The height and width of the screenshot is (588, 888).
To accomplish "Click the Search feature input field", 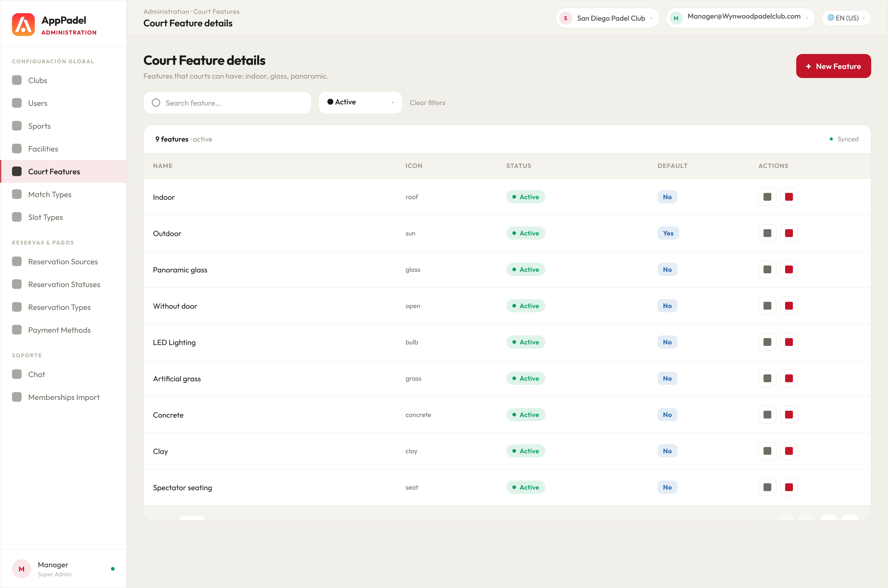I will pyautogui.click(x=227, y=103).
